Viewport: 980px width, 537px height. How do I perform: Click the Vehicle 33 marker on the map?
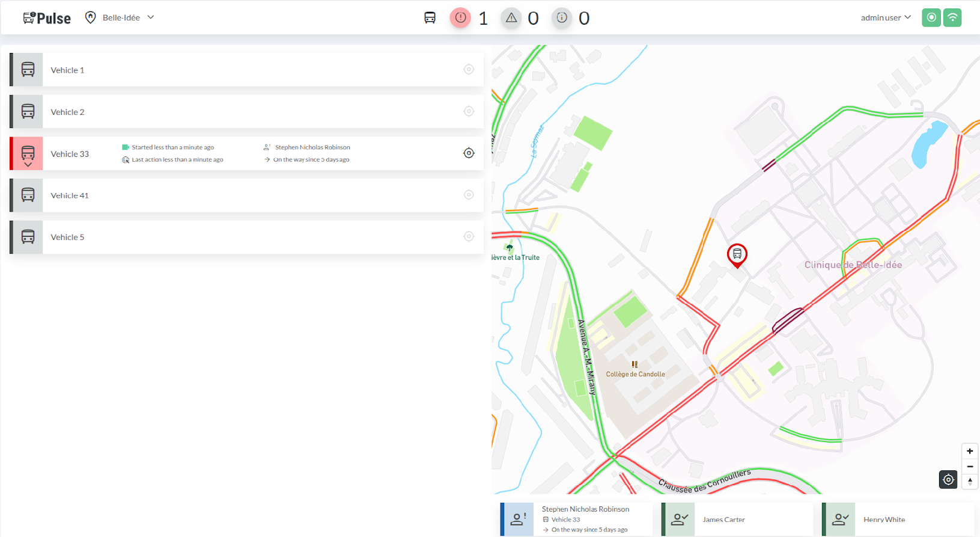(x=737, y=255)
